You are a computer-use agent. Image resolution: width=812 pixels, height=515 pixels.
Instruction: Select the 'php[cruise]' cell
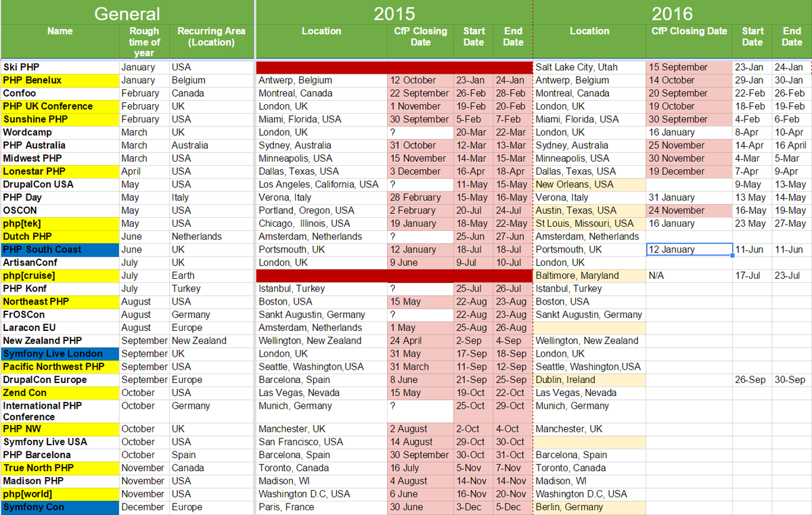60,275
